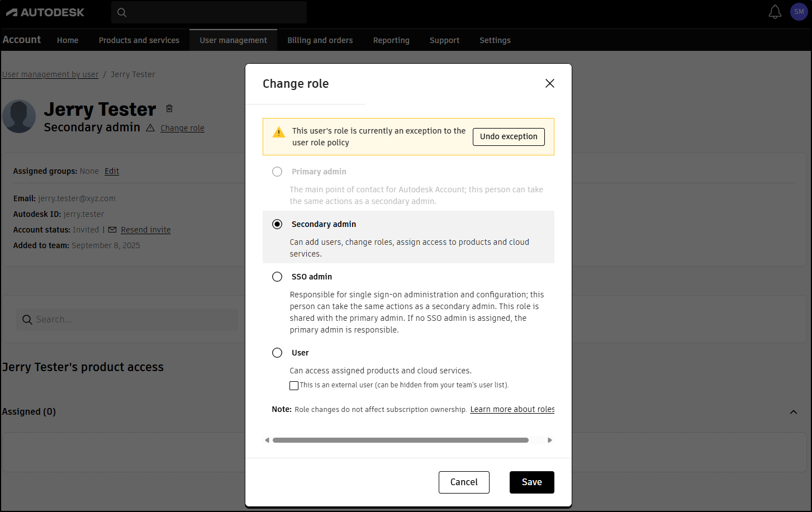Click the Change role dialog title
812x512 pixels.
point(296,84)
